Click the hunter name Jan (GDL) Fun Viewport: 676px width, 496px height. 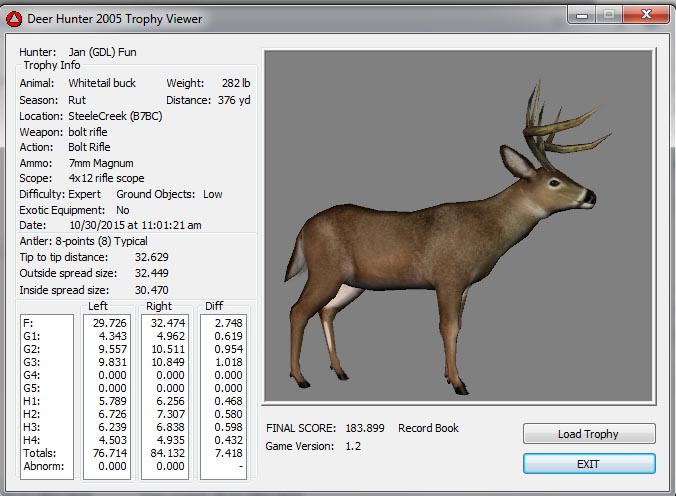coord(103,51)
